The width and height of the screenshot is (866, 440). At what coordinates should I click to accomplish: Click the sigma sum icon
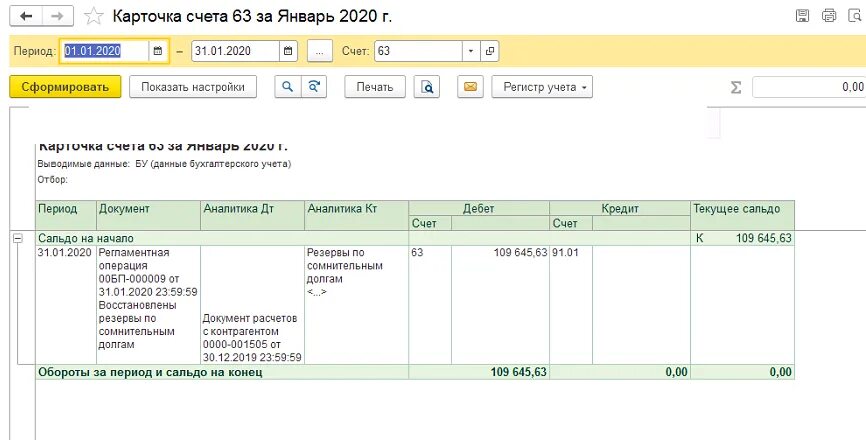(x=736, y=87)
